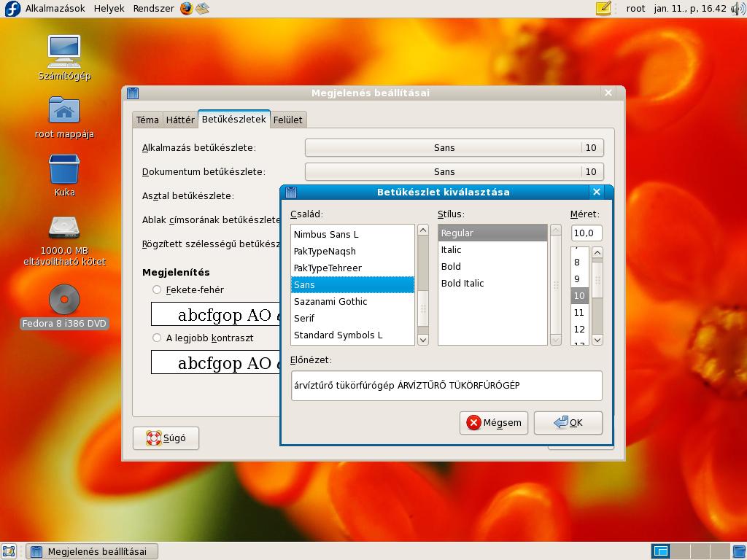The image size is (747, 560).
Task: Open the application launcher icon beside Firefox
Action: tap(203, 8)
